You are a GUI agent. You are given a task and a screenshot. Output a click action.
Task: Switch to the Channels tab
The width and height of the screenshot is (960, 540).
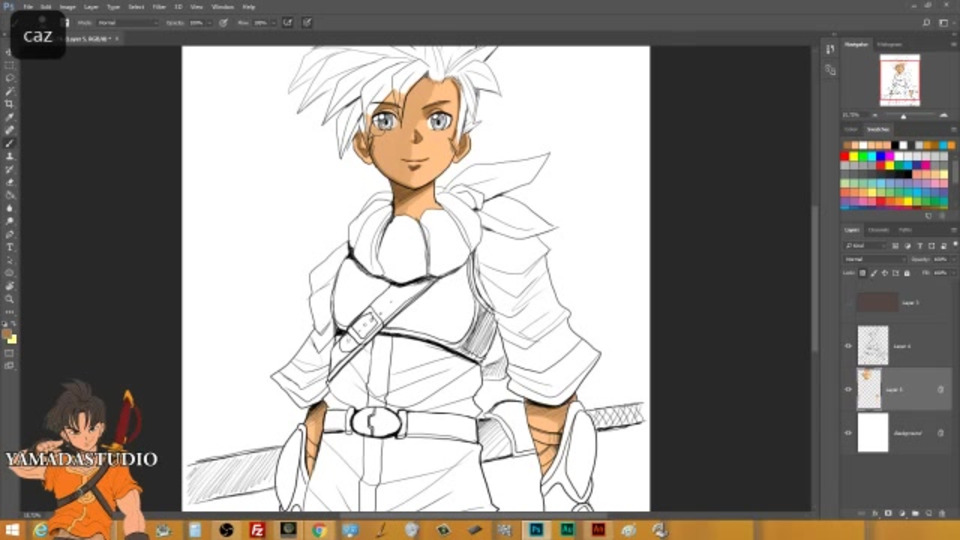coord(879,230)
